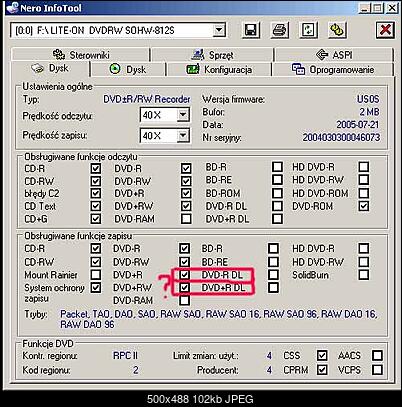Toggle read-function błędy C2 checkbox
Image resolution: width=402 pixels, height=407 pixels.
[96, 193]
